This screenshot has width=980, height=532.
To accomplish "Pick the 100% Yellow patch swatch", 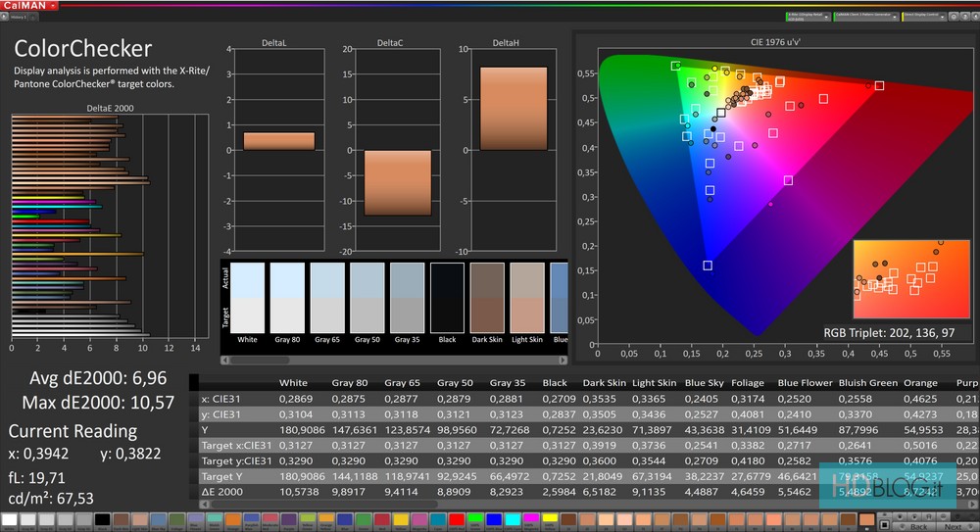I will (548, 519).
